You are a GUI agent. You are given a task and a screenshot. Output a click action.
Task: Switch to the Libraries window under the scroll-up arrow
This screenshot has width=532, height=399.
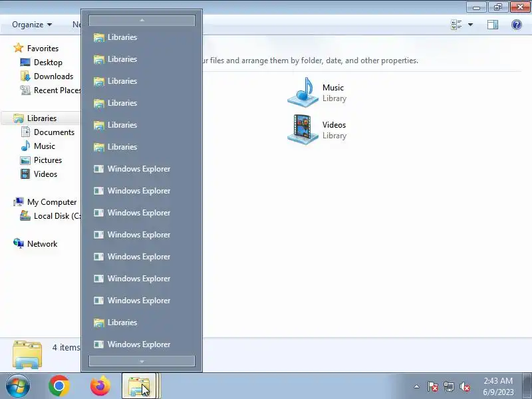[x=142, y=37]
